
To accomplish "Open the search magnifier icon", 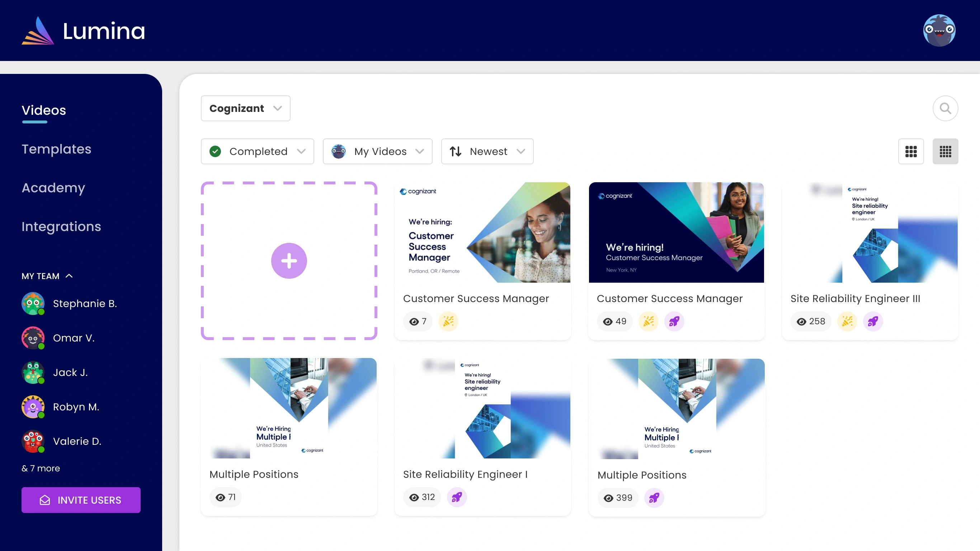I will [945, 108].
